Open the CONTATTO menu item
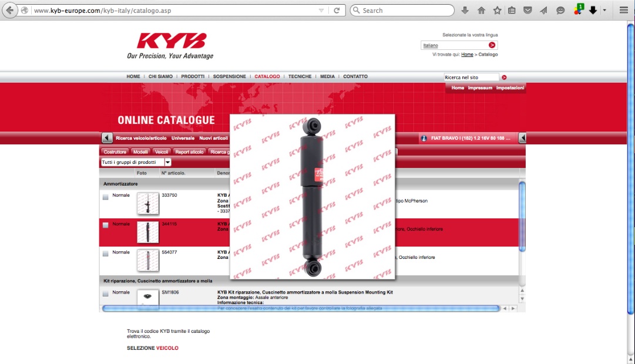 [x=355, y=76]
